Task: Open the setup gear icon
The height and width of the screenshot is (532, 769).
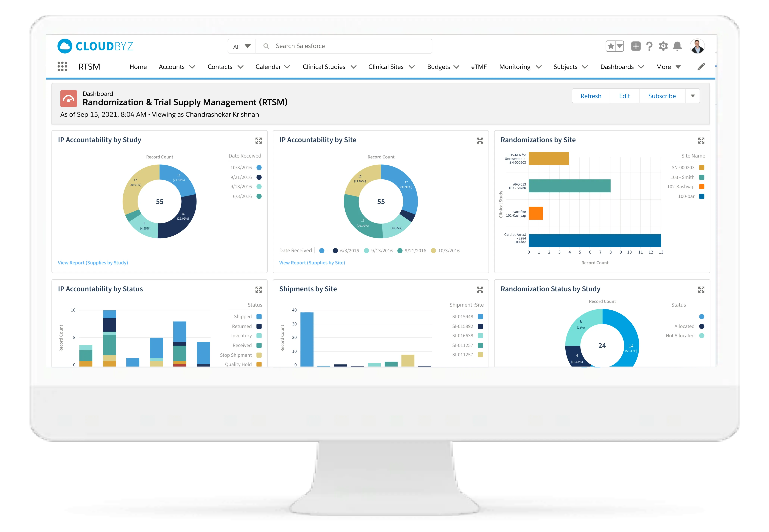Action: [x=663, y=46]
